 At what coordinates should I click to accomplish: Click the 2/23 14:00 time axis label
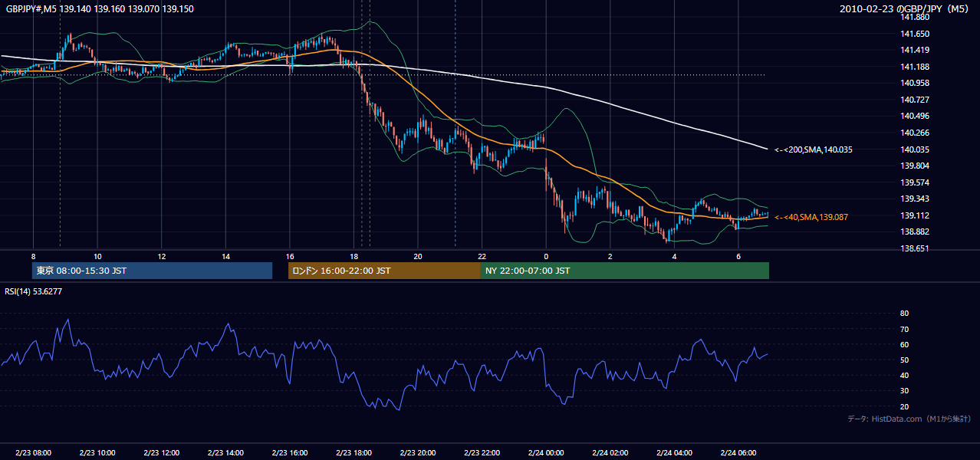click(225, 453)
